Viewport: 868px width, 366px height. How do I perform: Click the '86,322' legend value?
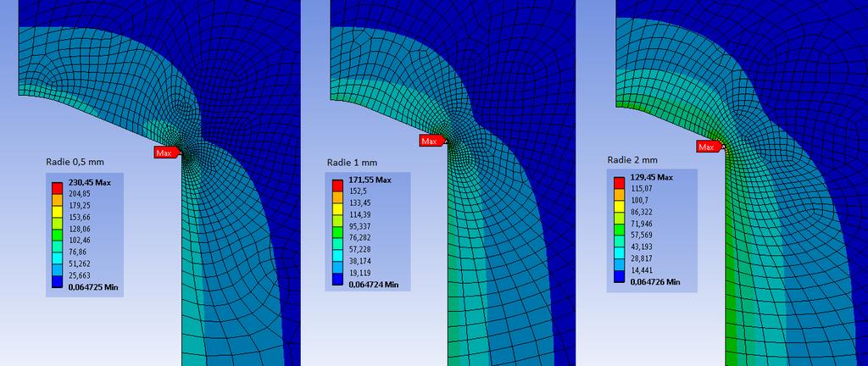(x=641, y=212)
